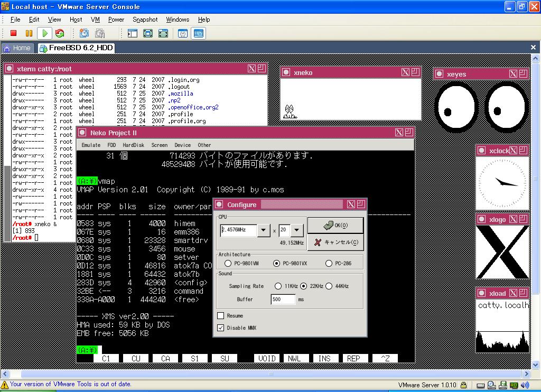The width and height of the screenshot is (541, 392).
Task: Open the Other menu in Neko Project II
Action: pyautogui.click(x=204, y=145)
